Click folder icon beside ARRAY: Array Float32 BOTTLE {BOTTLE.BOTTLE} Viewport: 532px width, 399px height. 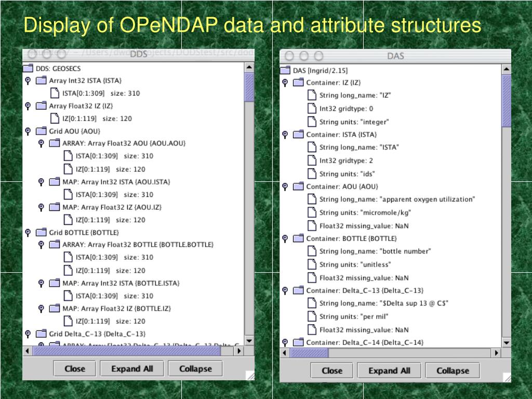(54, 244)
